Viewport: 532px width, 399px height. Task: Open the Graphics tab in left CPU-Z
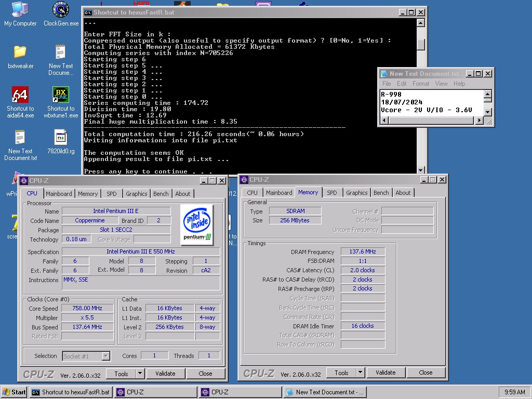[x=137, y=194]
